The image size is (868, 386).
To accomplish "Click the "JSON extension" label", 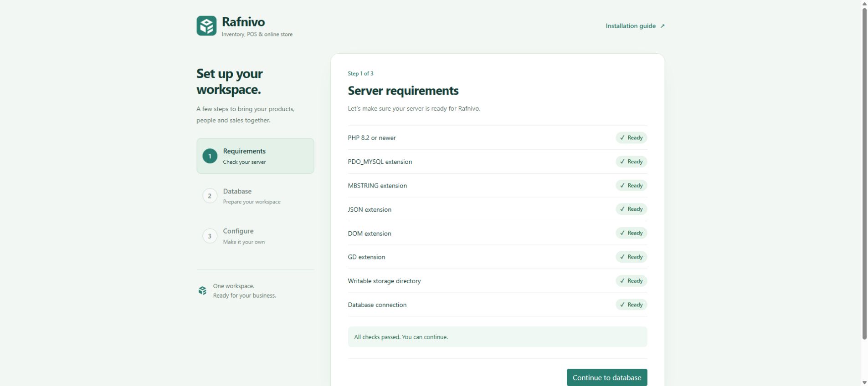I will click(x=370, y=209).
